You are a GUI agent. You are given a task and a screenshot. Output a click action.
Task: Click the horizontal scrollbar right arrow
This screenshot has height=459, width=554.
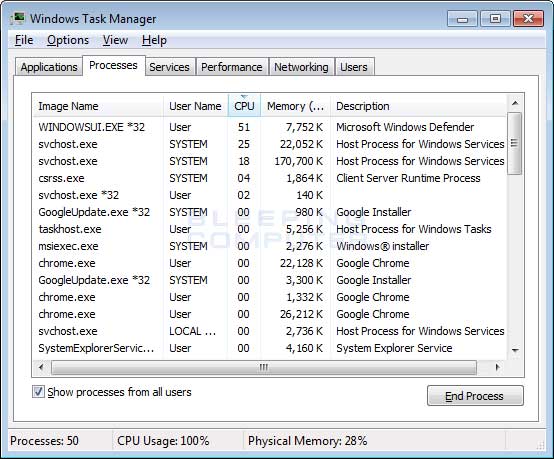point(497,367)
